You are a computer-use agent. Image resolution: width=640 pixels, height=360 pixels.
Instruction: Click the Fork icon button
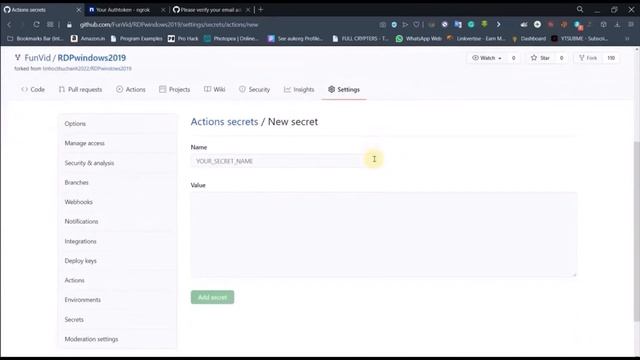click(x=582, y=58)
